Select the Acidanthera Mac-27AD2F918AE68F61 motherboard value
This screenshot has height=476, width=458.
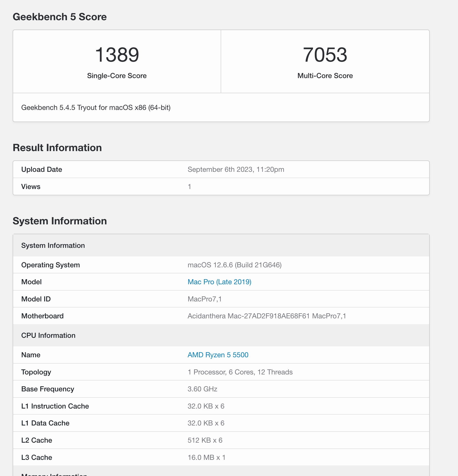(267, 316)
